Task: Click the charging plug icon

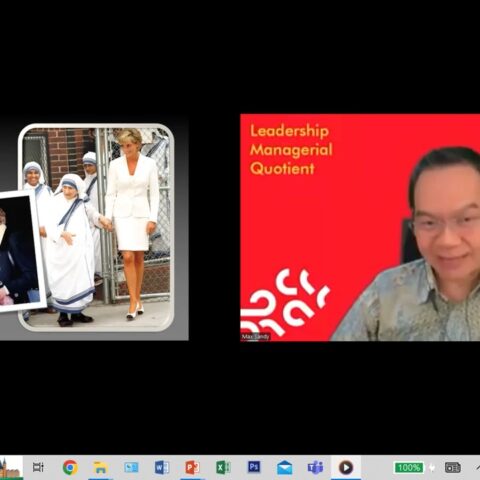Action: point(432,468)
